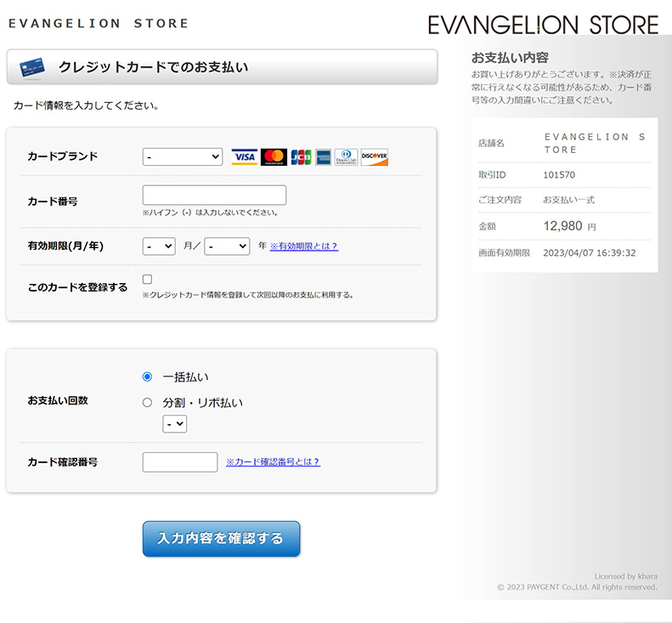Viewport: 672px width, 623px height.
Task: Open the ※カード確認番号とは？ help link
Action: click(x=273, y=462)
